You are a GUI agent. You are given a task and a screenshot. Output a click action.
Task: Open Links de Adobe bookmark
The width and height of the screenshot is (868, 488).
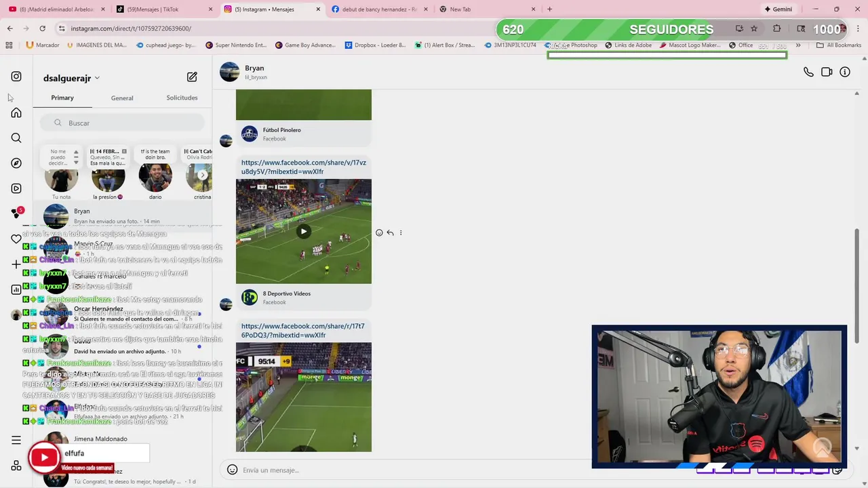[x=627, y=45]
